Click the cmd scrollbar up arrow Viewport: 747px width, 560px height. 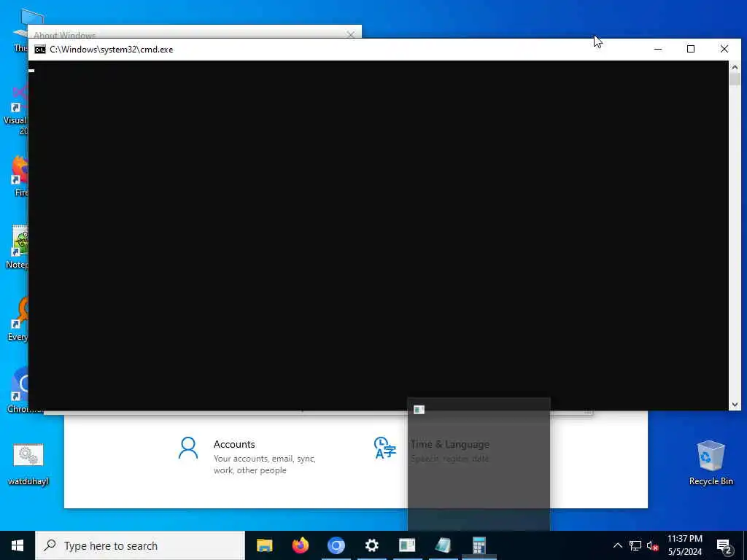735,67
